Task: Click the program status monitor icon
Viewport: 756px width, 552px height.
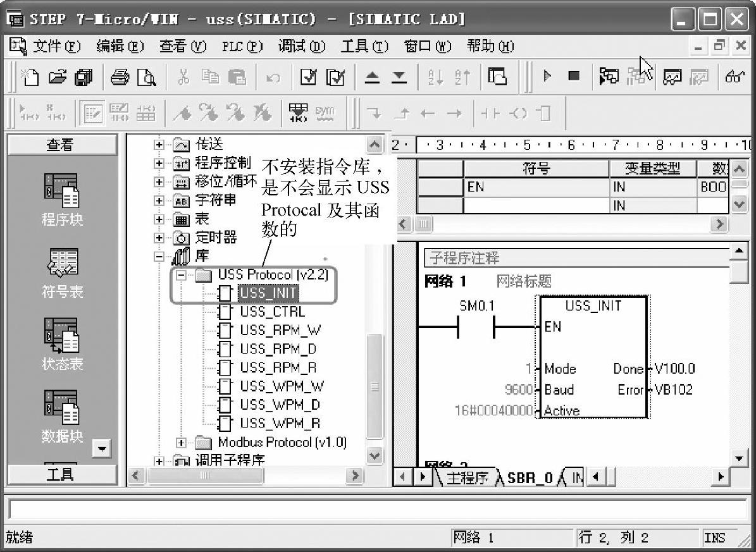Action: [x=609, y=76]
